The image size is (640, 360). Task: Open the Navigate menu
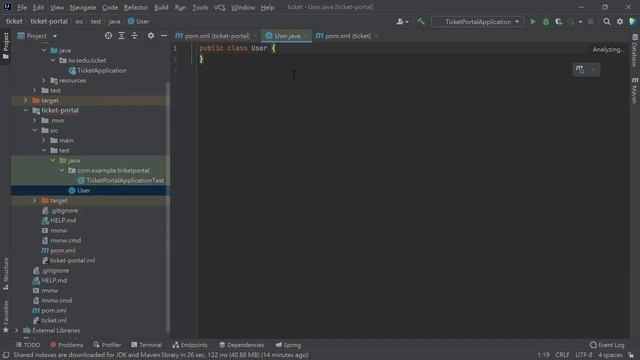83,7
